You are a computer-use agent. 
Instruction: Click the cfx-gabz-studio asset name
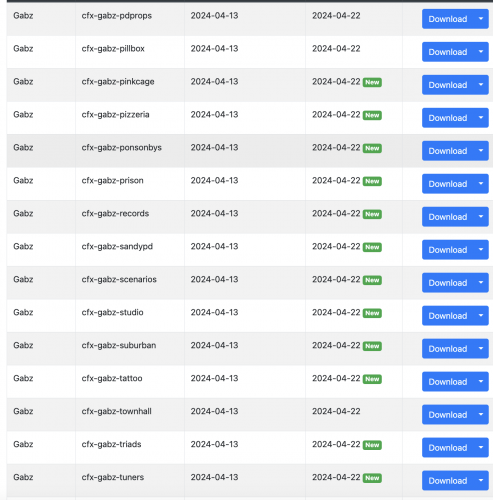(112, 313)
